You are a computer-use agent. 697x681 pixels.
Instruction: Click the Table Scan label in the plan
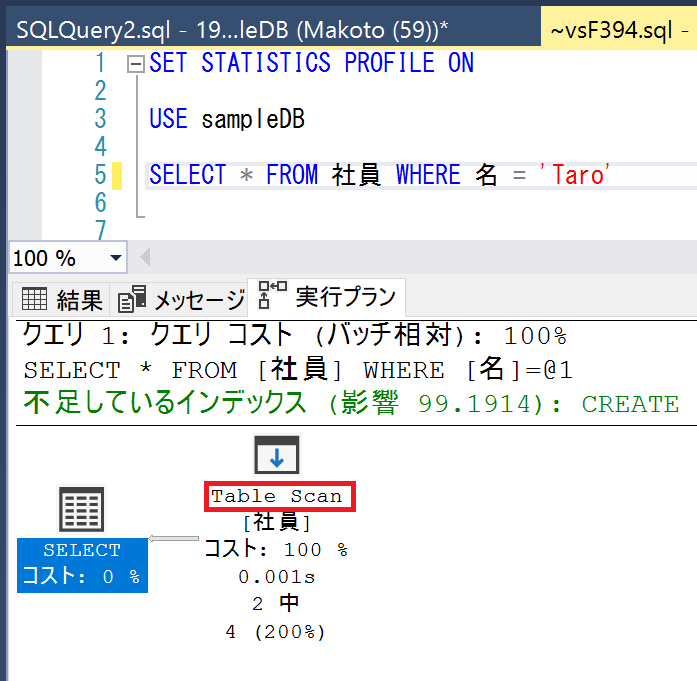pyautogui.click(x=279, y=496)
